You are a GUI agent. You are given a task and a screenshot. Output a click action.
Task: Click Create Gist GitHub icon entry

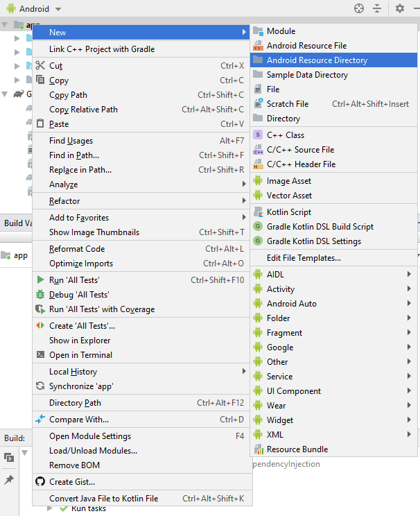click(x=72, y=482)
